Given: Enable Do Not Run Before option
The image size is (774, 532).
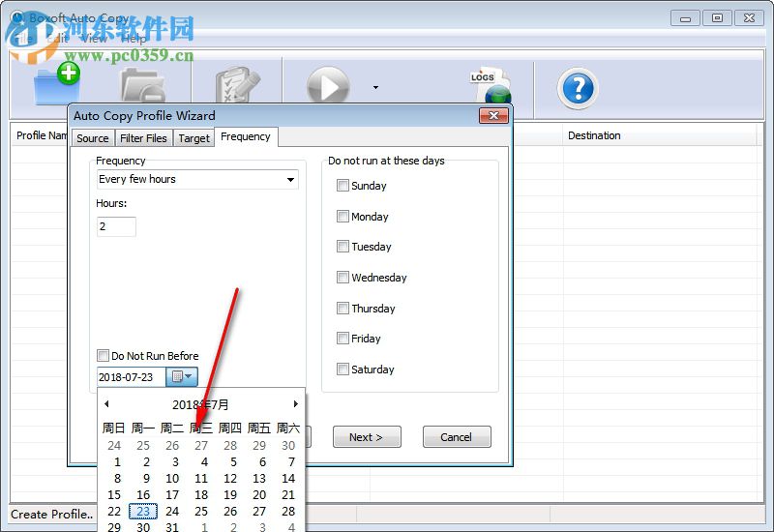Looking at the screenshot, I should tap(104, 356).
